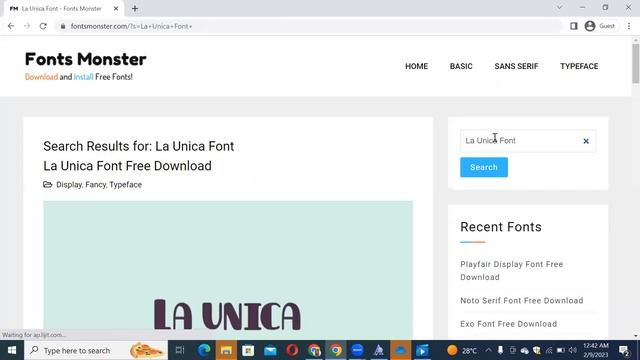Open the BASIC menu item
Screen dimensions: 640x360
(461, 66)
